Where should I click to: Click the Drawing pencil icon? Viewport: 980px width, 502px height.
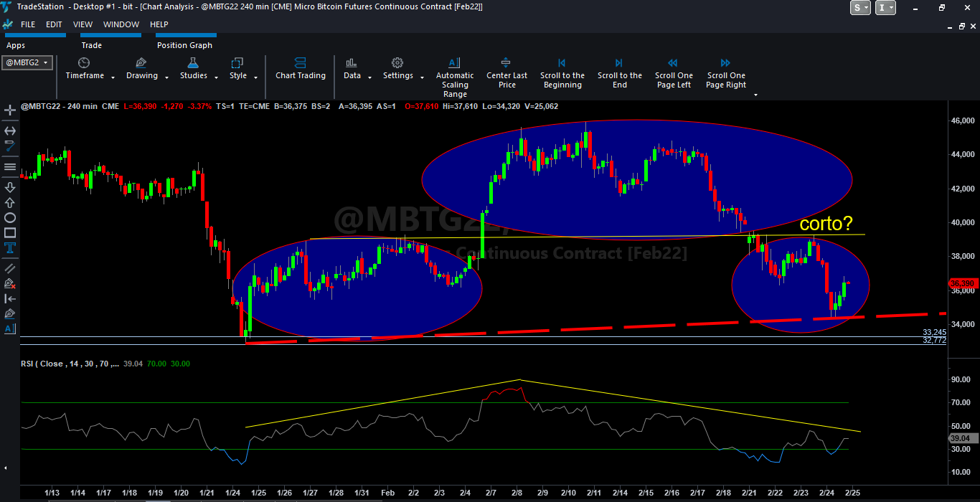tap(141, 63)
